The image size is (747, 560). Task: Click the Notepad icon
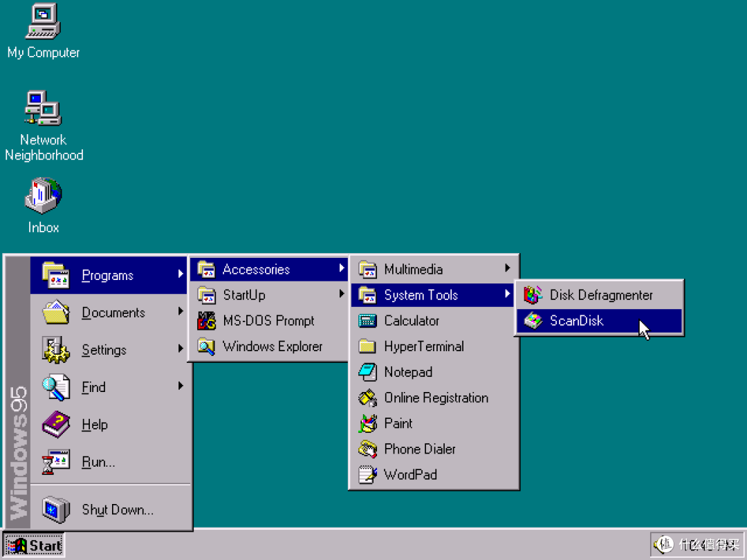pos(367,372)
